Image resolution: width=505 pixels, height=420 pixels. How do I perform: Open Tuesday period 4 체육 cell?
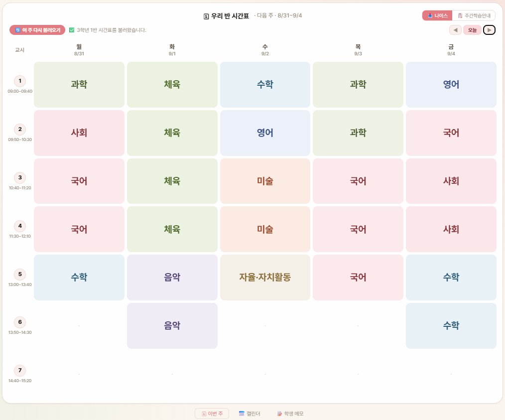pos(172,229)
